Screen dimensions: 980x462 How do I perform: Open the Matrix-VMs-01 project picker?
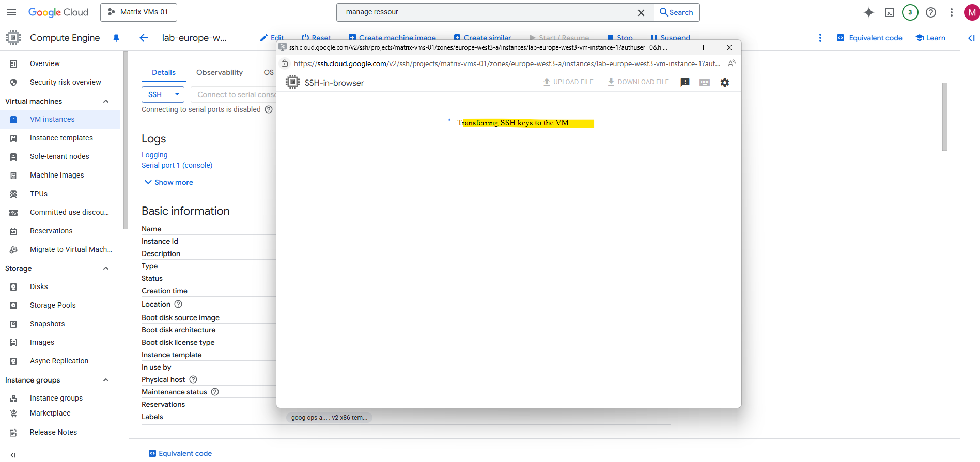tap(138, 12)
